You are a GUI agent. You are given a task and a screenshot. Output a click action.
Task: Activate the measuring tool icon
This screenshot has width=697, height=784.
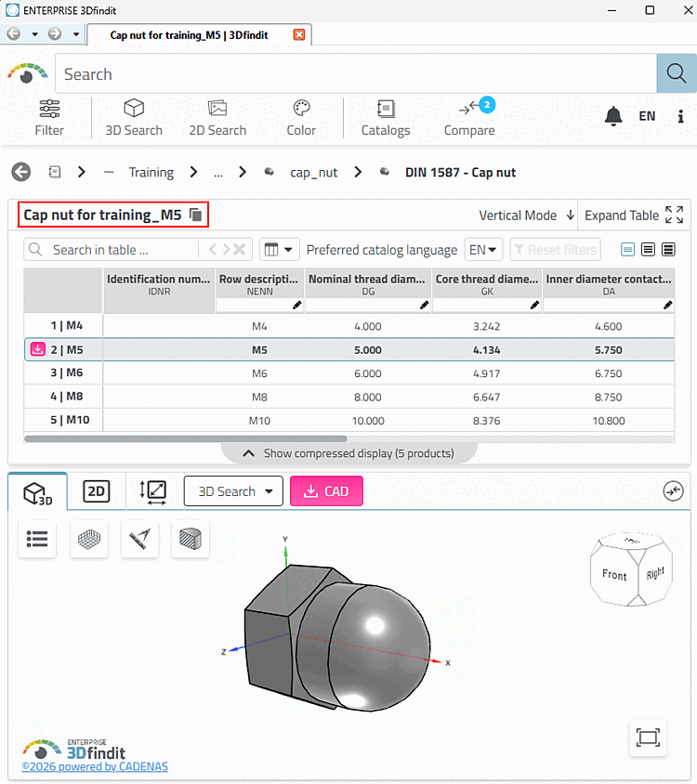pyautogui.click(x=139, y=539)
